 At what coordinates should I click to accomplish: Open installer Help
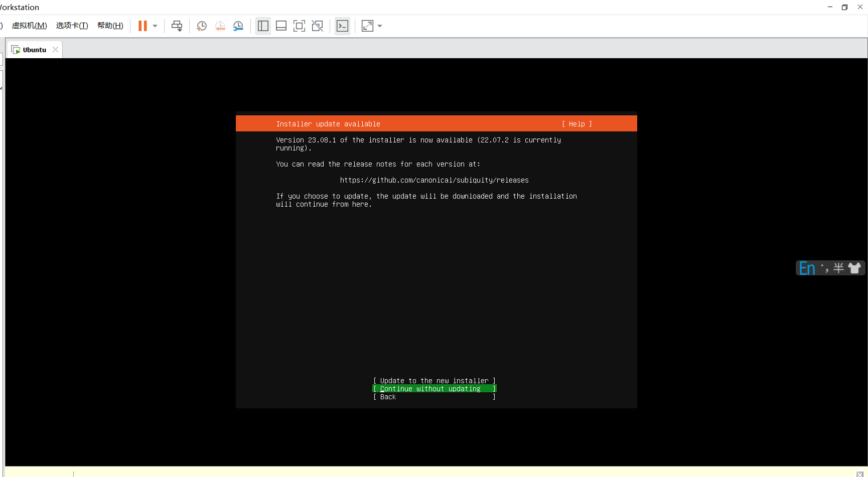577,124
